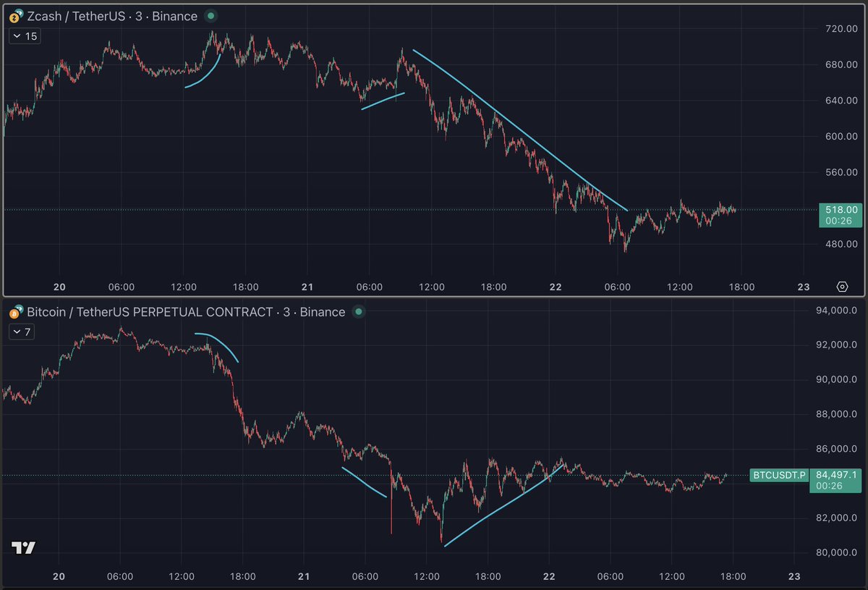Open Bitcoin / TetherUS PERPETUAL CONTRACT title
868x590 pixels.
(186, 313)
